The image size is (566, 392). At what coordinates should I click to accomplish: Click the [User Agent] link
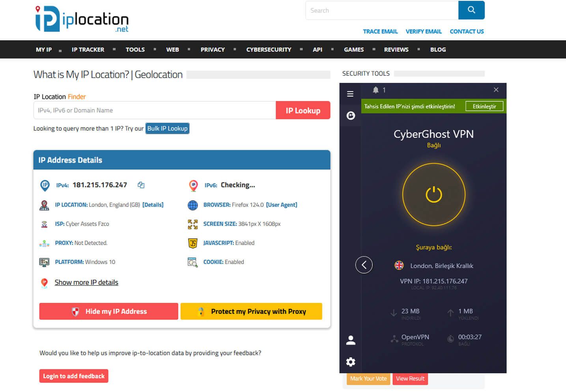point(282,205)
